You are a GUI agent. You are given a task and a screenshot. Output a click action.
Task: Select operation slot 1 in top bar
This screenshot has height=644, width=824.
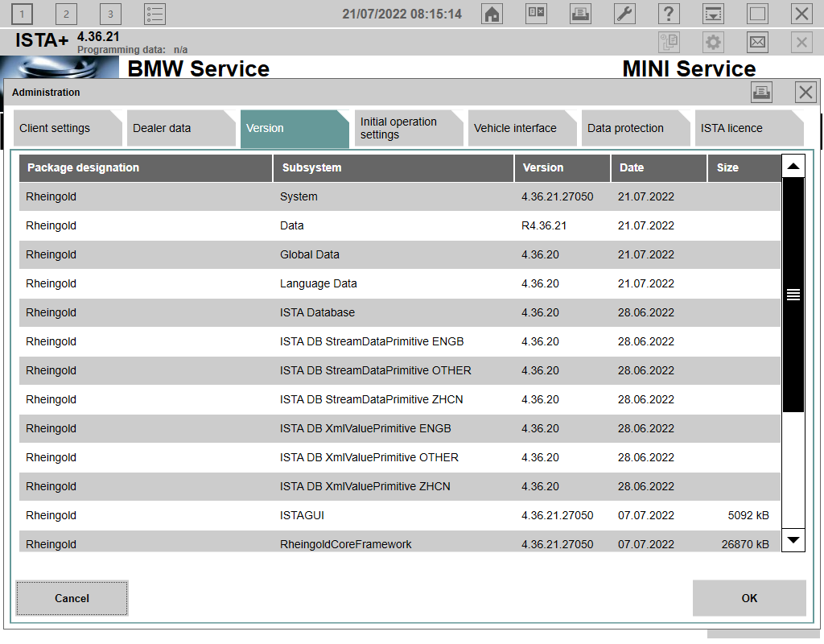[x=22, y=14]
